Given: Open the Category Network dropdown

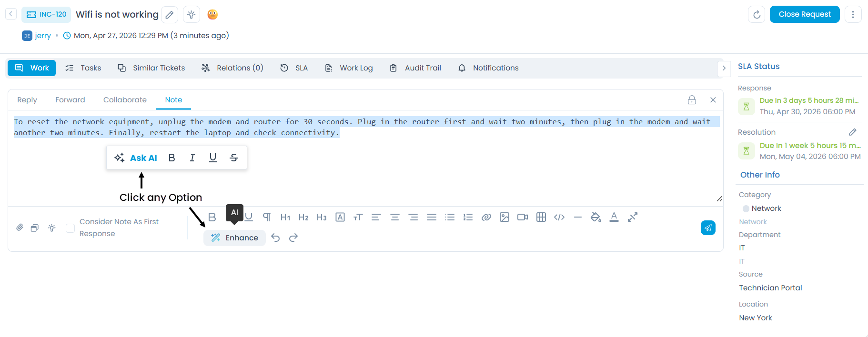Looking at the screenshot, I should (766, 208).
